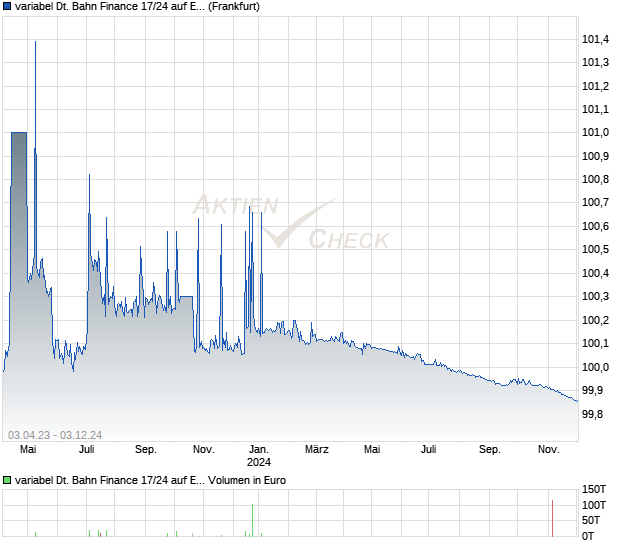Click the '100,7' price axis label
The image size is (620, 546).
[x=595, y=202]
